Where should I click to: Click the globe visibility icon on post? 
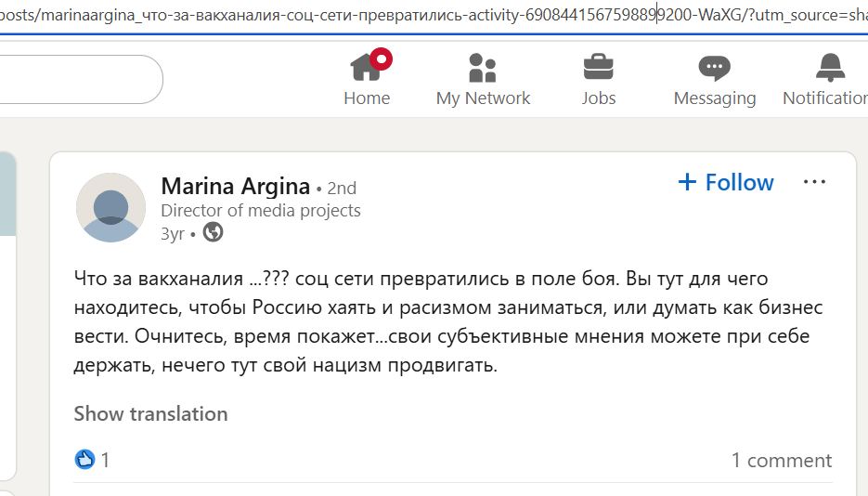[x=213, y=233]
